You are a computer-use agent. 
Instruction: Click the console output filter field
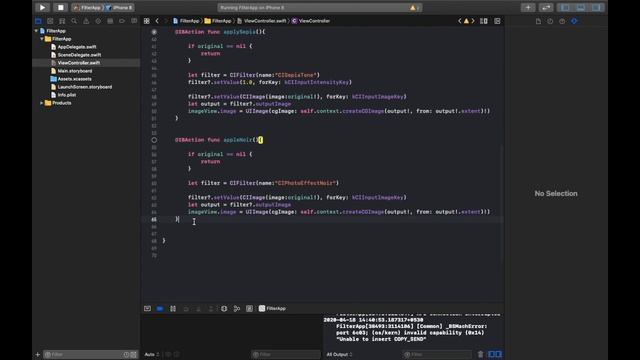(438, 354)
